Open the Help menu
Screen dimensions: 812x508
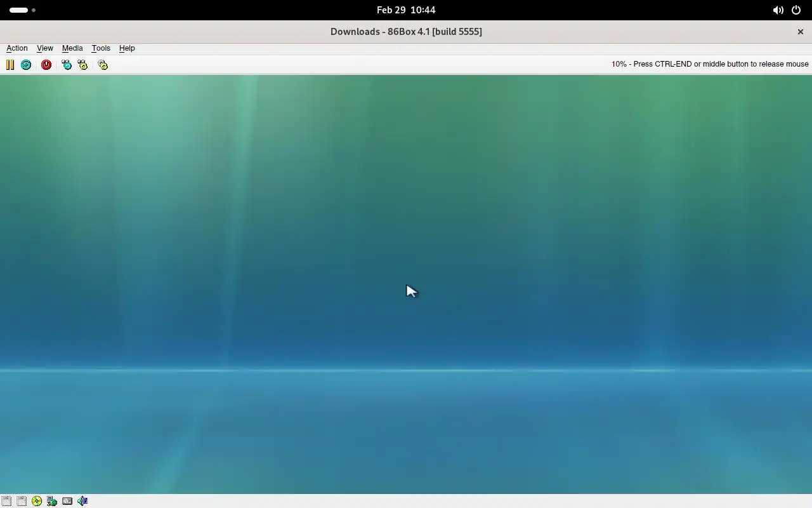[127, 48]
